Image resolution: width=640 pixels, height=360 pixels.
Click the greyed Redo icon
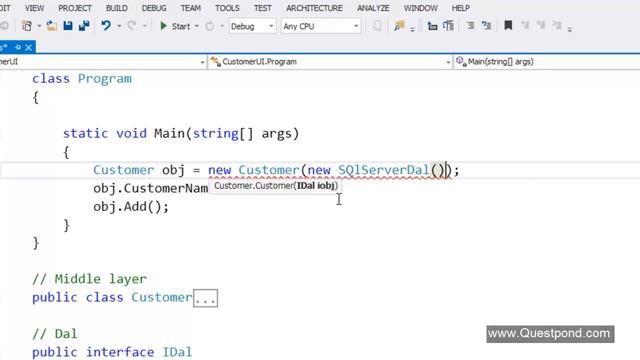pyautogui.click(x=131, y=26)
